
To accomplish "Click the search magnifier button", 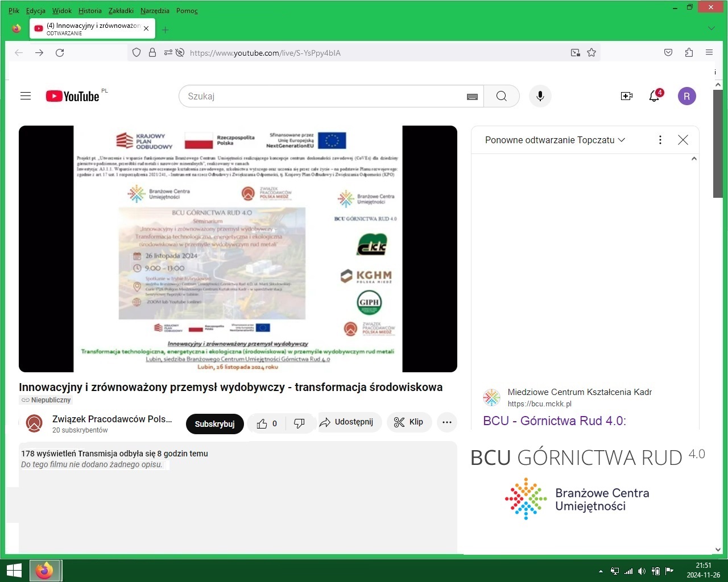I will point(502,96).
